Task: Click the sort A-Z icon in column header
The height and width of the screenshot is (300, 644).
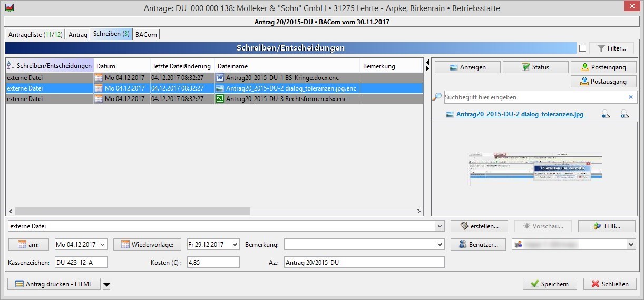Action: [11, 66]
